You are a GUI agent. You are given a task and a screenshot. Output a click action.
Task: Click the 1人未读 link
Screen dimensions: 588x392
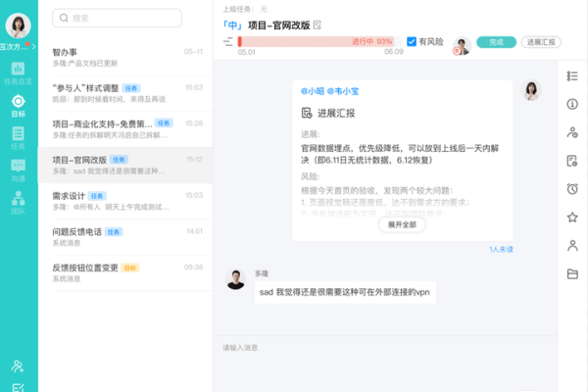pos(501,250)
